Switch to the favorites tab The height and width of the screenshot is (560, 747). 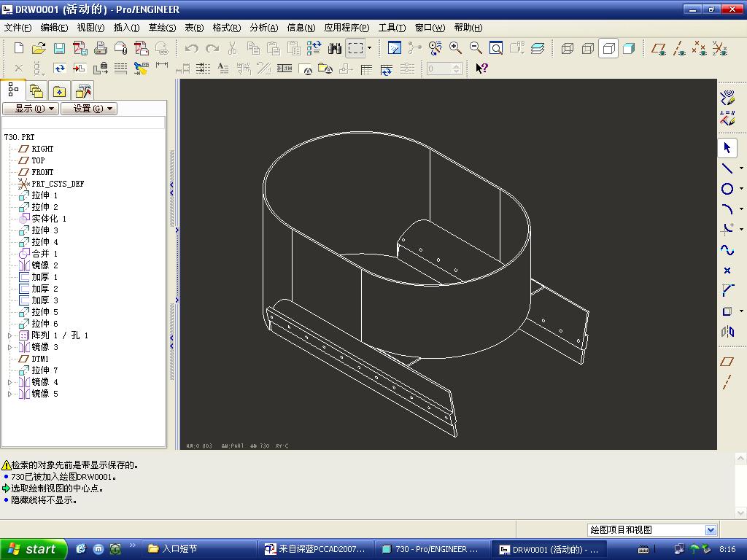pos(59,90)
